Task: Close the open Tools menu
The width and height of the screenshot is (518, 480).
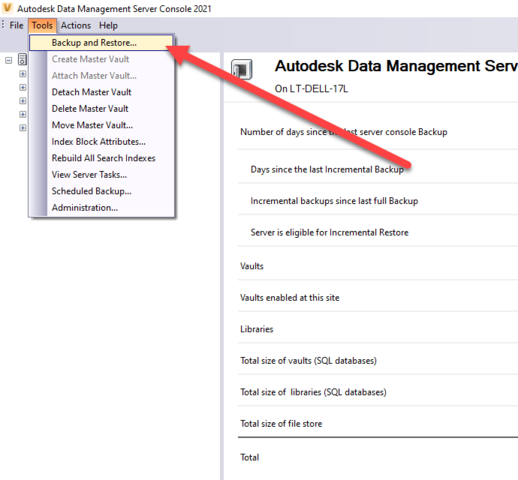Action: pyautogui.click(x=42, y=25)
